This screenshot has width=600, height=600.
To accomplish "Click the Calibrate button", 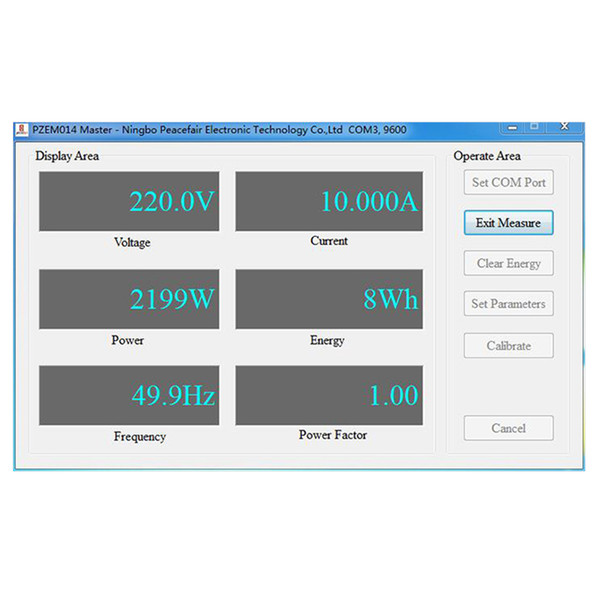I will 509,346.
